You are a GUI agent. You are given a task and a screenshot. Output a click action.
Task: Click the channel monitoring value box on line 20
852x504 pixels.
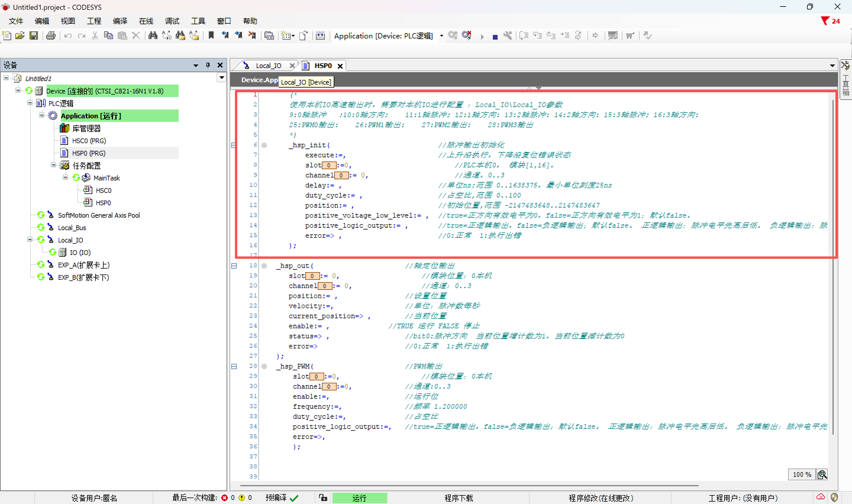pyautogui.click(x=325, y=286)
